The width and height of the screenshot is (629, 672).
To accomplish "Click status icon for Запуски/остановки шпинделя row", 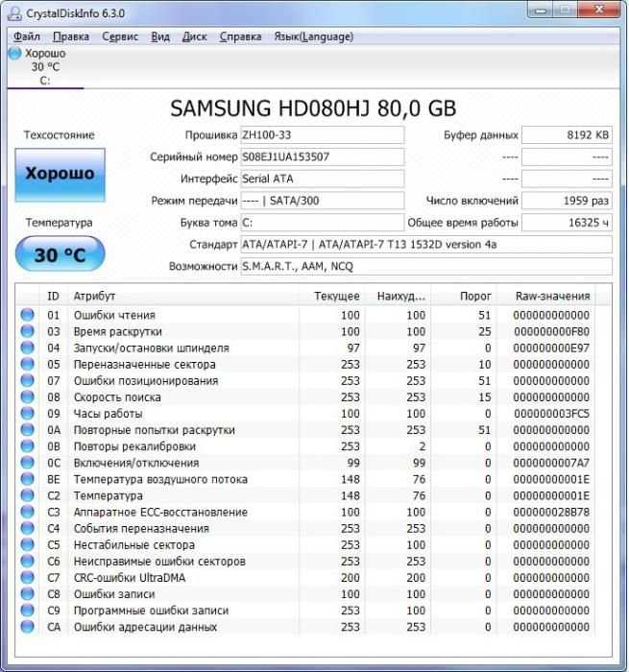I will coord(28,348).
